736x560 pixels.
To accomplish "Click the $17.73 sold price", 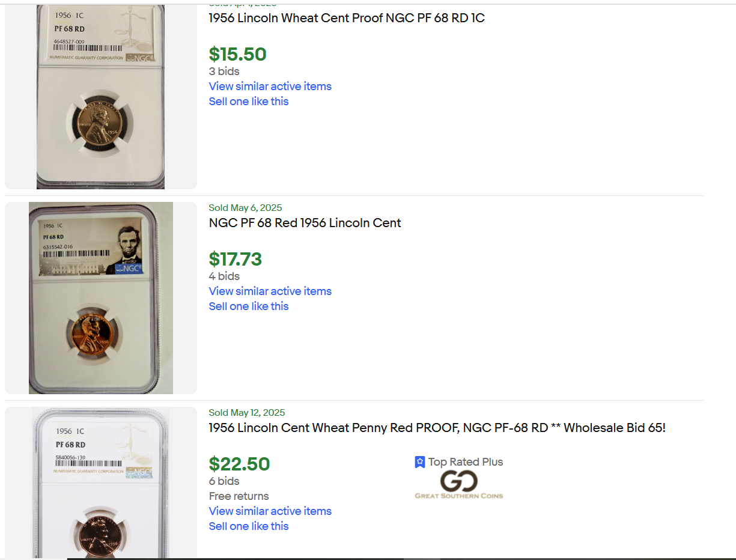I will (x=236, y=260).
